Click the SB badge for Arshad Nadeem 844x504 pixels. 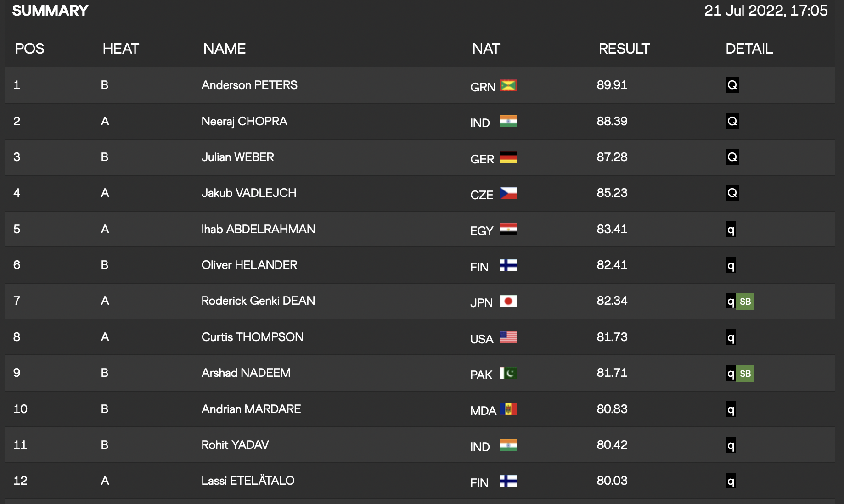pos(745,374)
